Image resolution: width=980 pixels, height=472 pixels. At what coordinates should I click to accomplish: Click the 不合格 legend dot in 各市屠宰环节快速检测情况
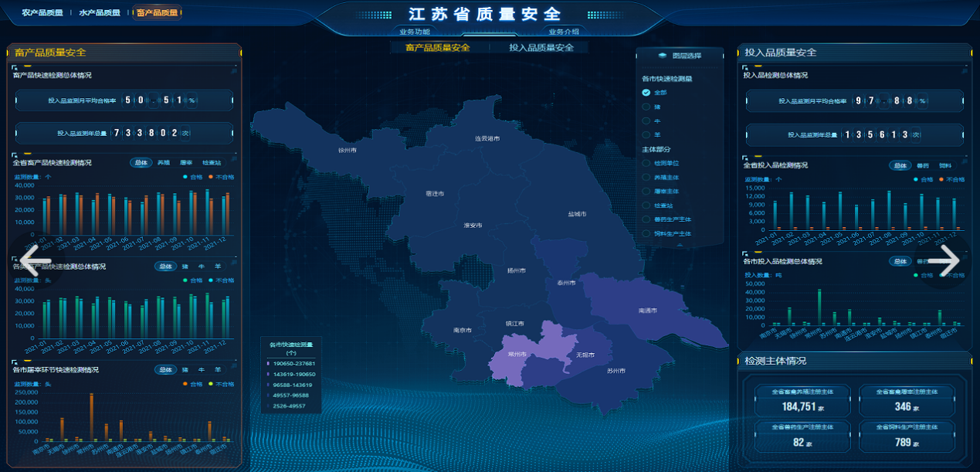210,384
